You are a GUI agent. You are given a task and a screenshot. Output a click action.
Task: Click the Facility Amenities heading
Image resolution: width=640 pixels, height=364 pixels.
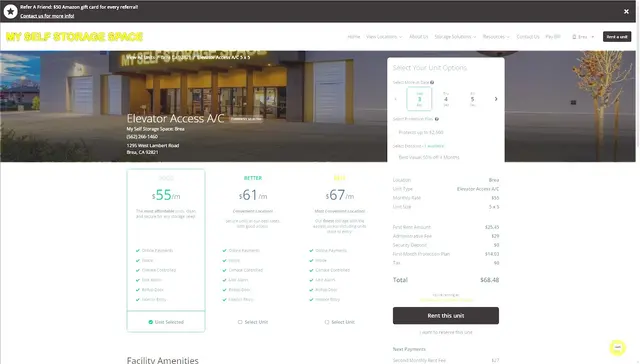pos(162,360)
